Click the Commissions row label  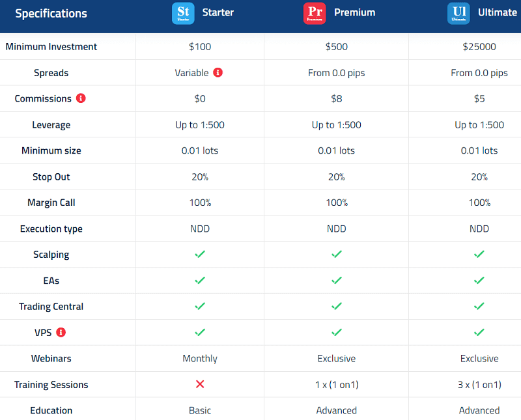click(x=43, y=99)
